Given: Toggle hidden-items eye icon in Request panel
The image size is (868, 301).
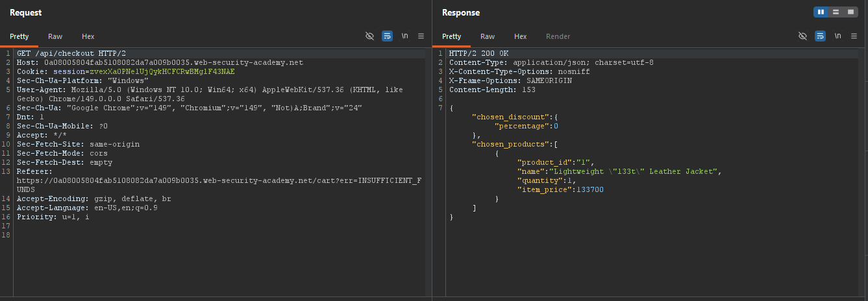Looking at the screenshot, I should (370, 36).
